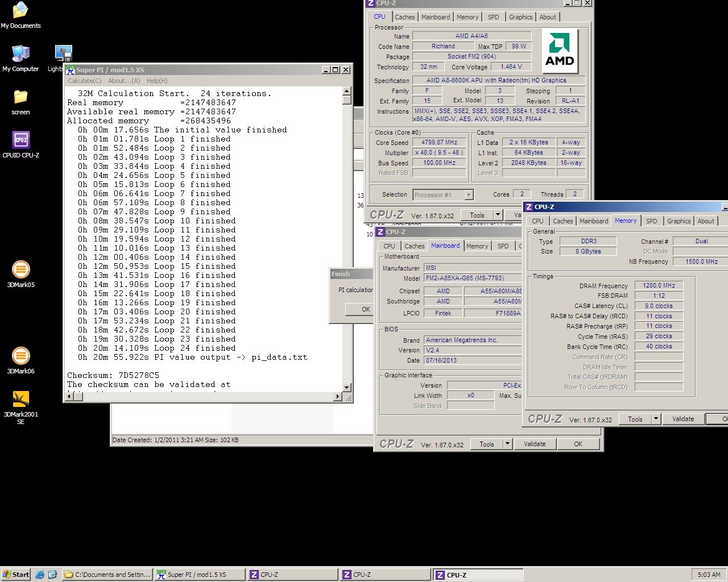
Task: Open the Start menu
Action: pyautogui.click(x=16, y=575)
